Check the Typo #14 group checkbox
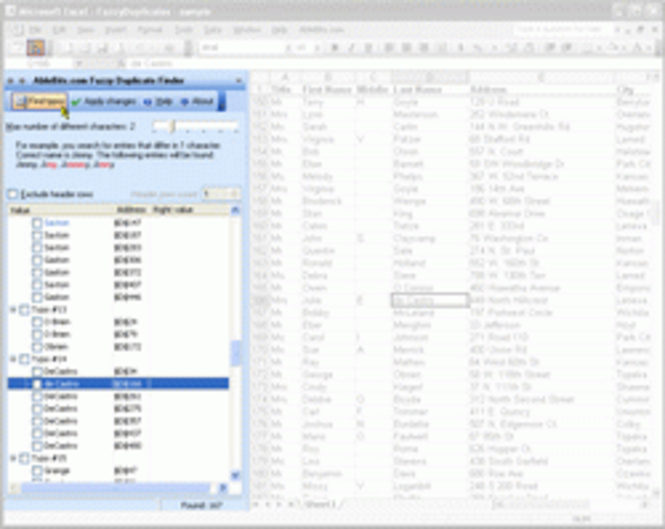Image resolution: width=665 pixels, height=529 pixels. pyautogui.click(x=25, y=359)
